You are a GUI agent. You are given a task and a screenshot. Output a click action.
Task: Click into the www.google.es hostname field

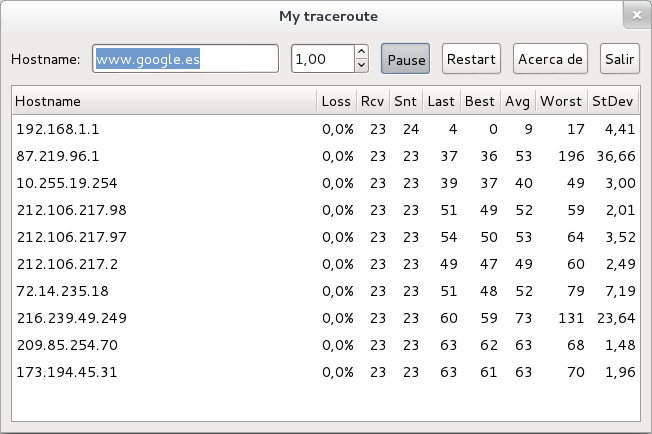(185, 59)
